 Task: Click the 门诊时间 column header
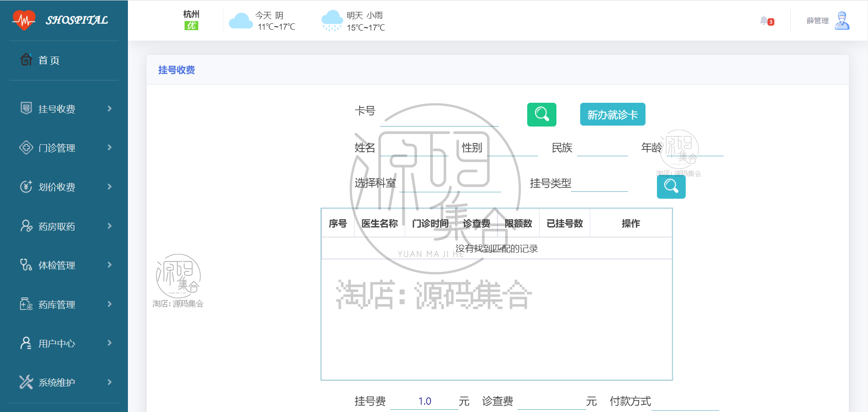pos(430,223)
